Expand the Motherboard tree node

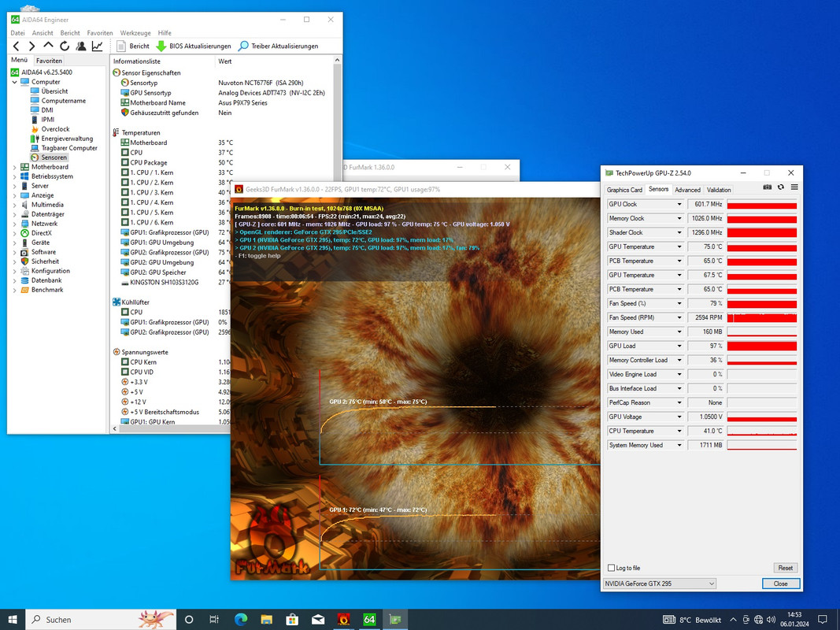coord(14,167)
